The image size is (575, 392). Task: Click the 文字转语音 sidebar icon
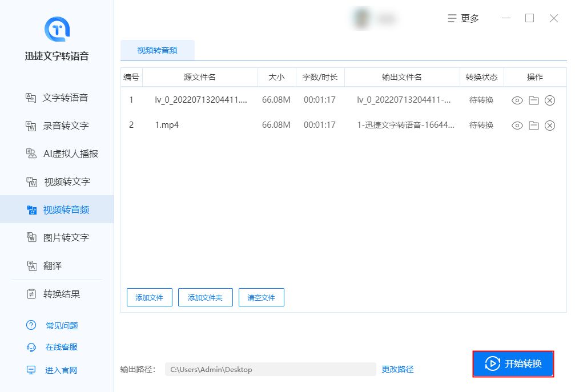tap(31, 98)
